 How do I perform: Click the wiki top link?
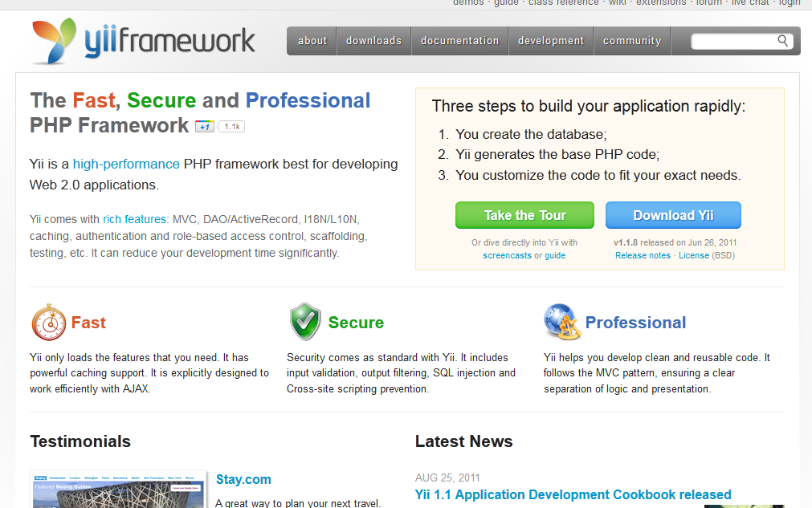pos(618,3)
